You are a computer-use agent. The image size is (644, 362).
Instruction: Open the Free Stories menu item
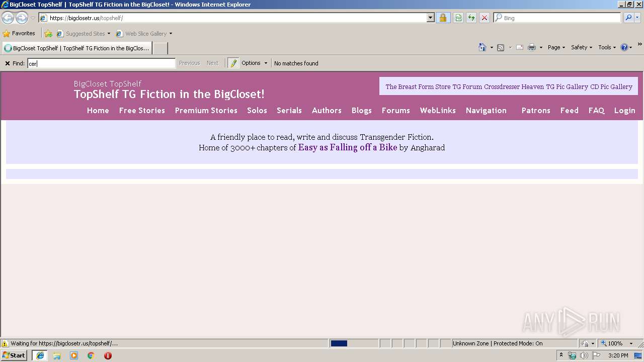pyautogui.click(x=142, y=111)
